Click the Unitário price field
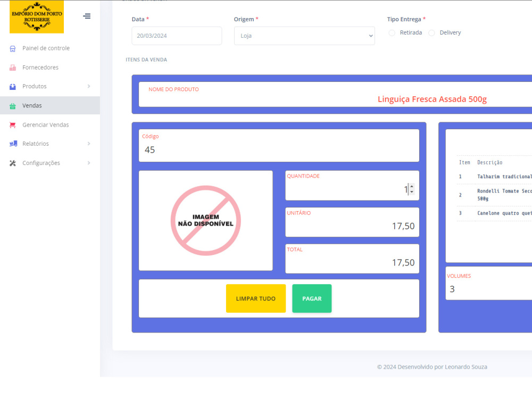This screenshot has height=399, width=532. pyautogui.click(x=352, y=222)
